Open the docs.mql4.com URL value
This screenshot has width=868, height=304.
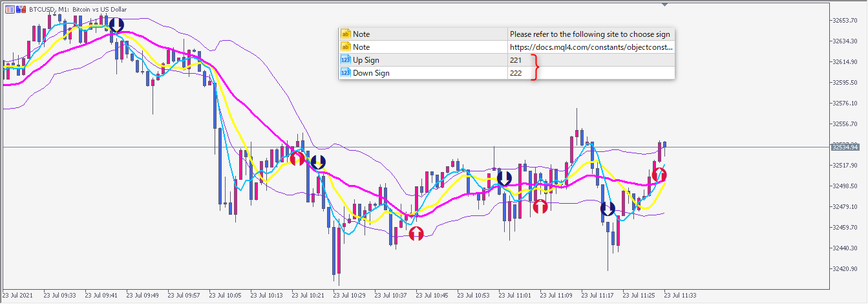[x=591, y=47]
